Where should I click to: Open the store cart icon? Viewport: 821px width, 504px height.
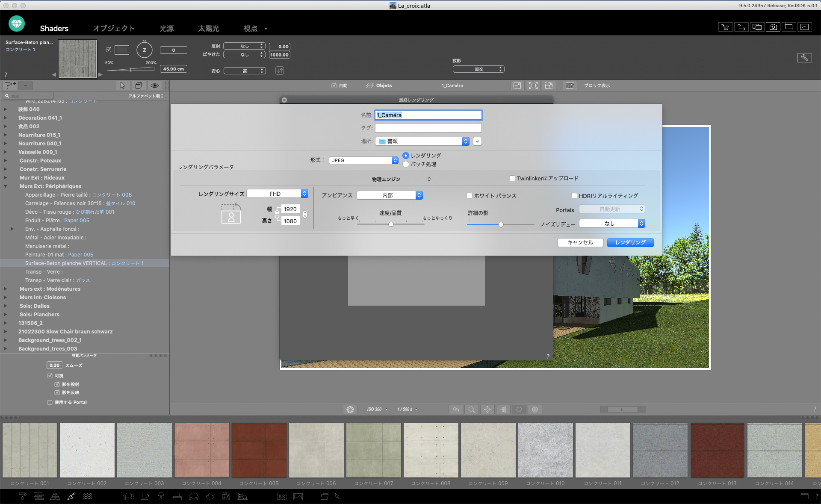[726, 27]
